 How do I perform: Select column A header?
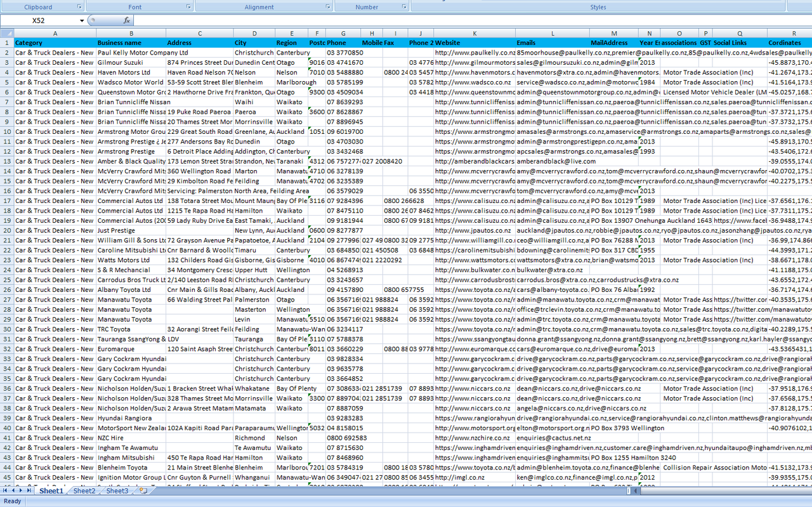pos(55,33)
